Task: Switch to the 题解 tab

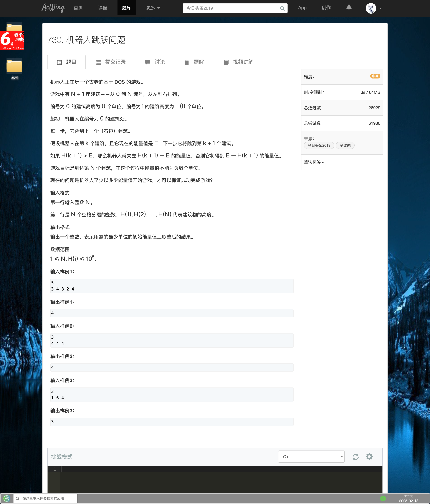Action: [x=194, y=62]
